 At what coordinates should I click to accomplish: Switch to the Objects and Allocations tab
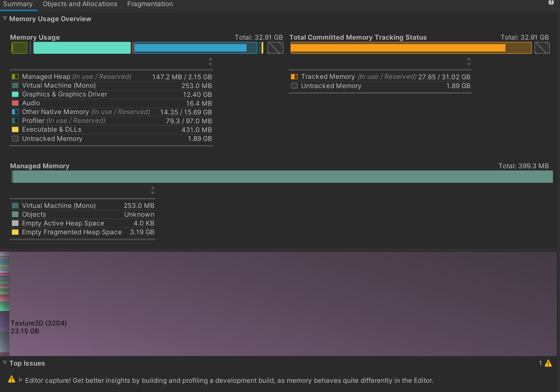point(80,4)
